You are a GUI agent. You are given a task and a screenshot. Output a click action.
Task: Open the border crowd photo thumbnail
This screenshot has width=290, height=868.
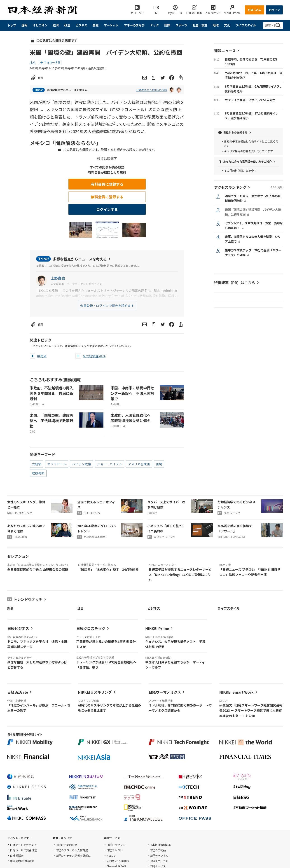click(x=80, y=230)
